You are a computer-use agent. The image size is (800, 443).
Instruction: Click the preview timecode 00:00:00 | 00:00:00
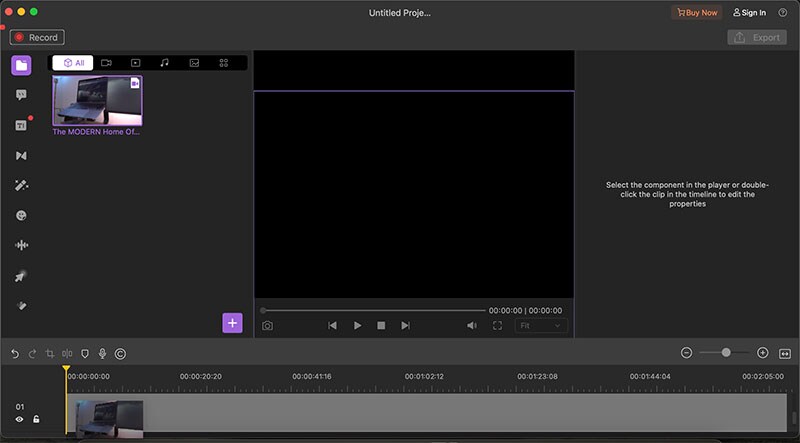(x=525, y=310)
